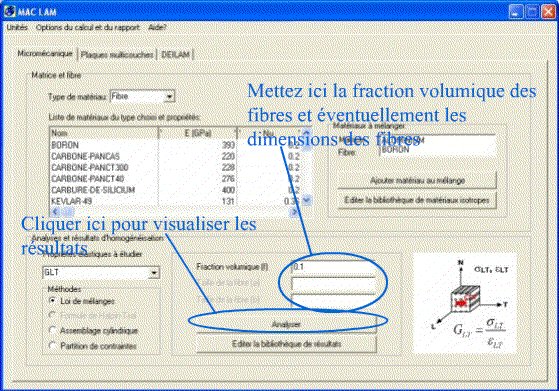Choose the Assemblage cylindrique method
559x391 pixels.
click(52, 330)
